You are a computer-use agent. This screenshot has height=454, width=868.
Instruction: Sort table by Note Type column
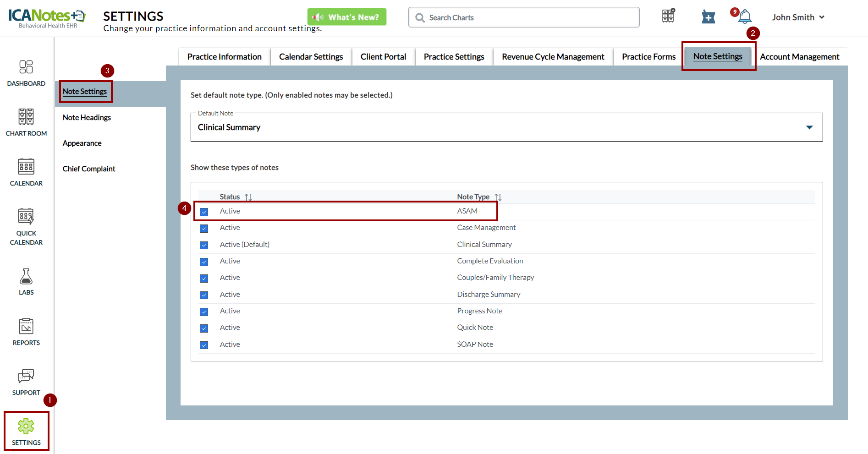[x=498, y=197]
